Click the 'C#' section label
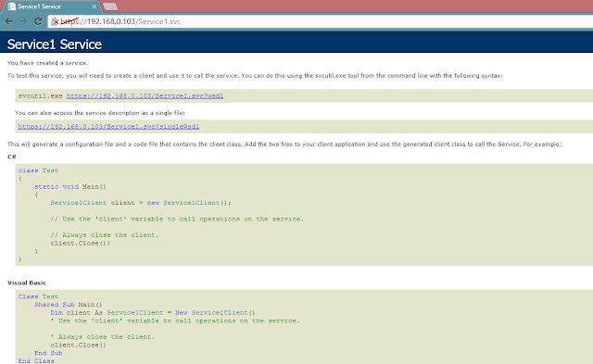The height and width of the screenshot is (364, 593). point(12,157)
